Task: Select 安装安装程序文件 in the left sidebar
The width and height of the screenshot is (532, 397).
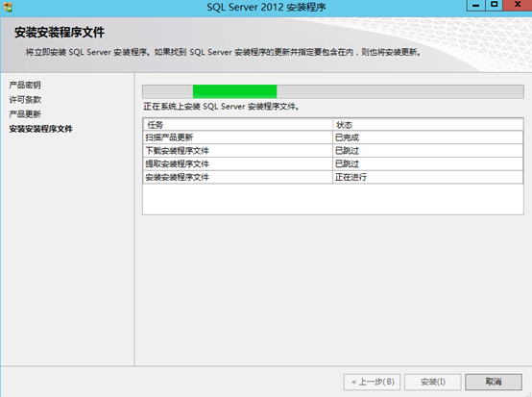Action: pos(40,129)
